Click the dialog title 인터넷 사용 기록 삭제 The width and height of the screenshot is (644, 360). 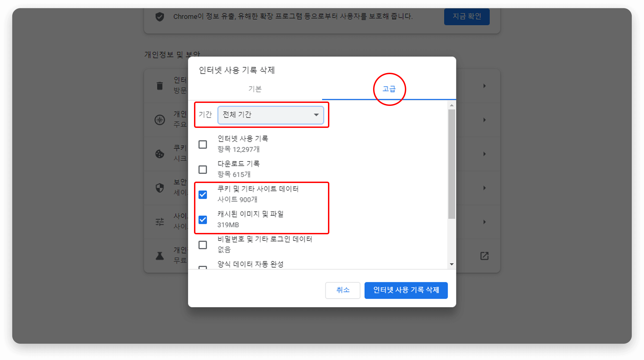(x=237, y=70)
